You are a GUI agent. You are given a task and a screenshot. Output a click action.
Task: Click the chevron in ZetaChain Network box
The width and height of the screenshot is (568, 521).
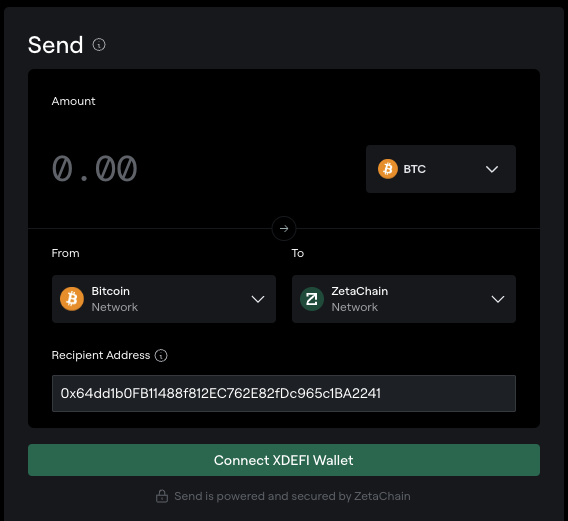tap(498, 299)
